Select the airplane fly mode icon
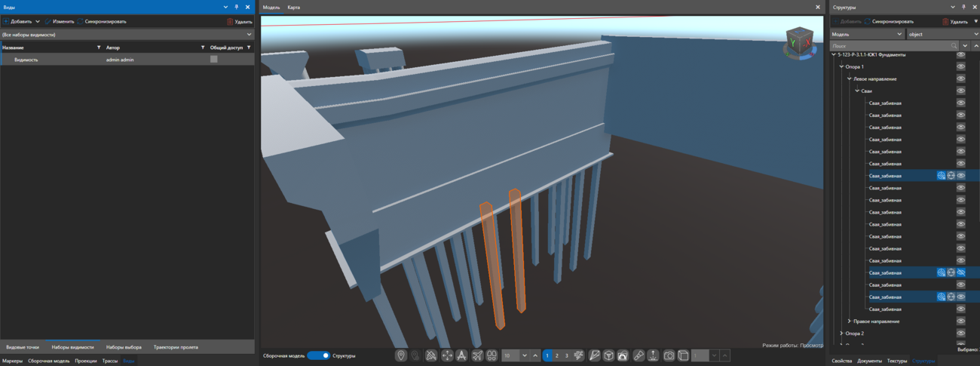The image size is (980, 366). pyautogui.click(x=477, y=355)
